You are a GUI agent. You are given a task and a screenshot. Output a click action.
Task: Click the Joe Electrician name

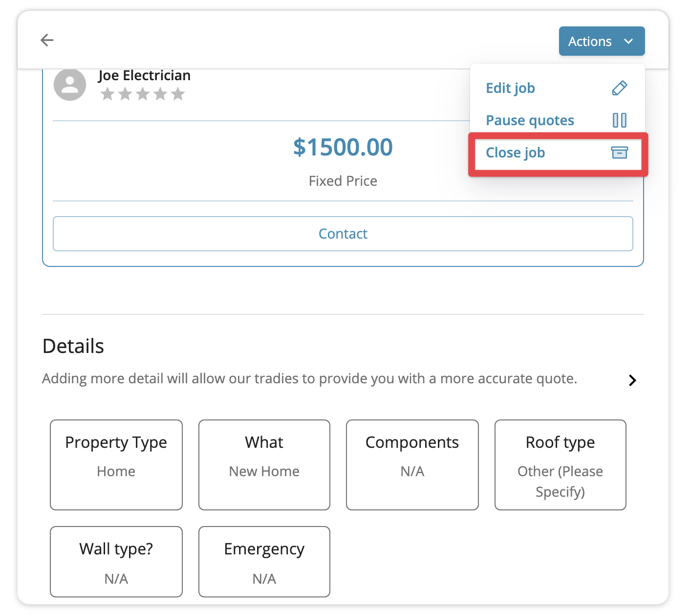(x=144, y=75)
